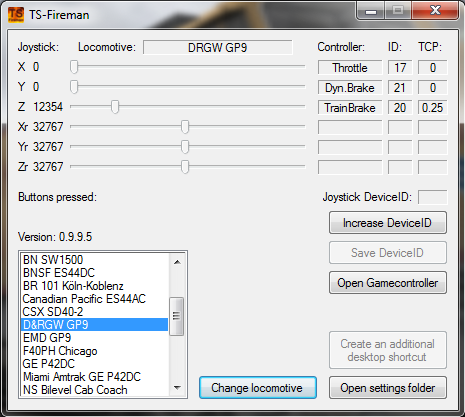Click the Dyn.Brake ID field showing 21
The image size is (465, 417).
click(x=400, y=88)
